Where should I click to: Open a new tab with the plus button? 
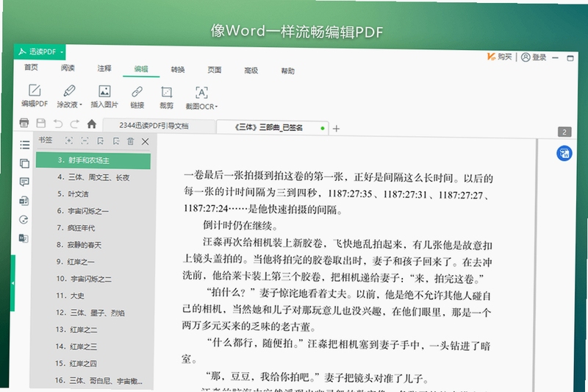tap(336, 129)
